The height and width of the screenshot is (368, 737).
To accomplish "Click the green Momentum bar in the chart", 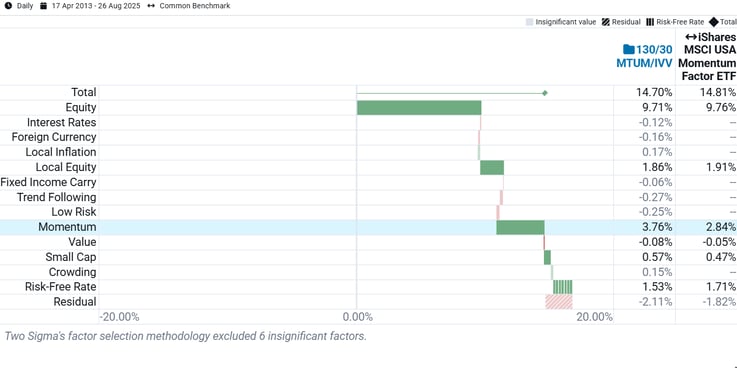I will coord(520,227).
